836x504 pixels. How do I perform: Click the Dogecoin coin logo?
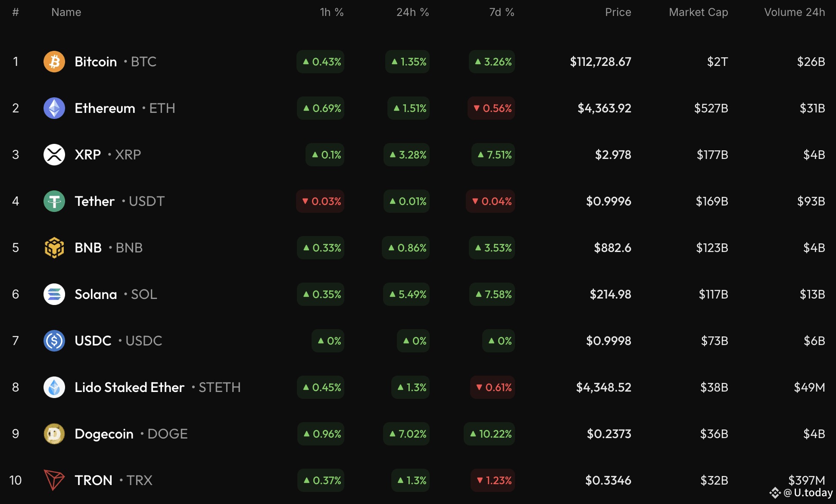(54, 434)
